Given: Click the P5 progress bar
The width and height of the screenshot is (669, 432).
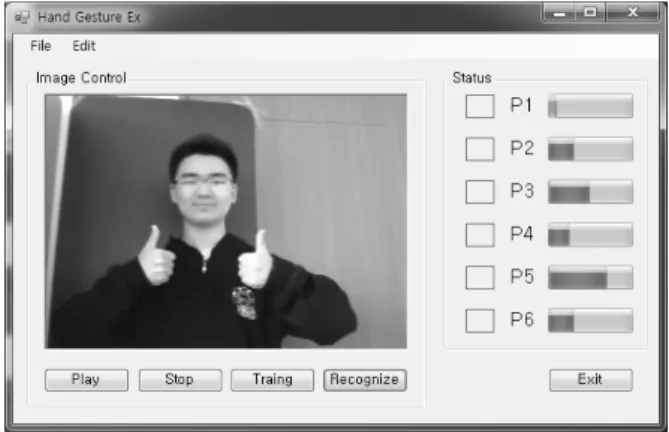Looking at the screenshot, I should pos(590,277).
